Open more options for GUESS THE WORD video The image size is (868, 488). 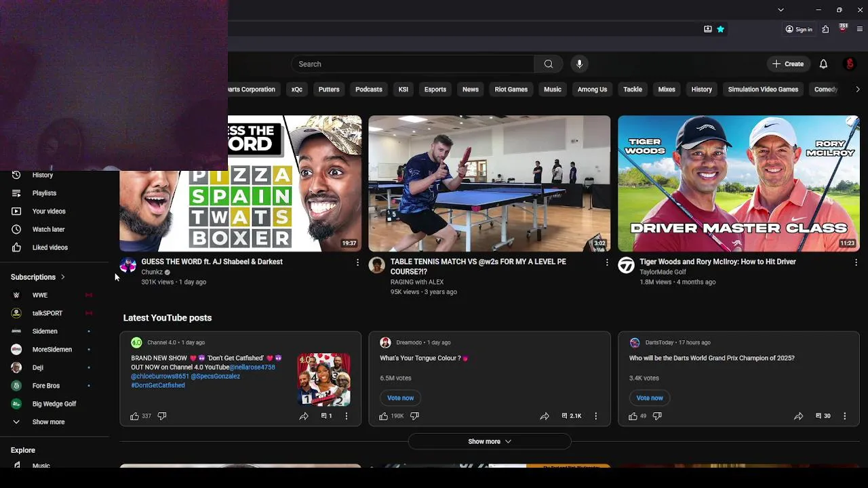pyautogui.click(x=357, y=262)
